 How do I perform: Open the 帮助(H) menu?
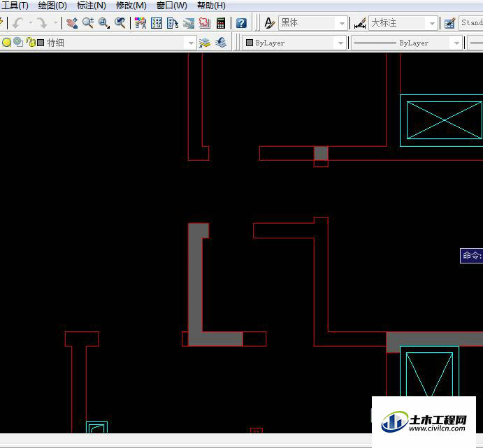211,6
